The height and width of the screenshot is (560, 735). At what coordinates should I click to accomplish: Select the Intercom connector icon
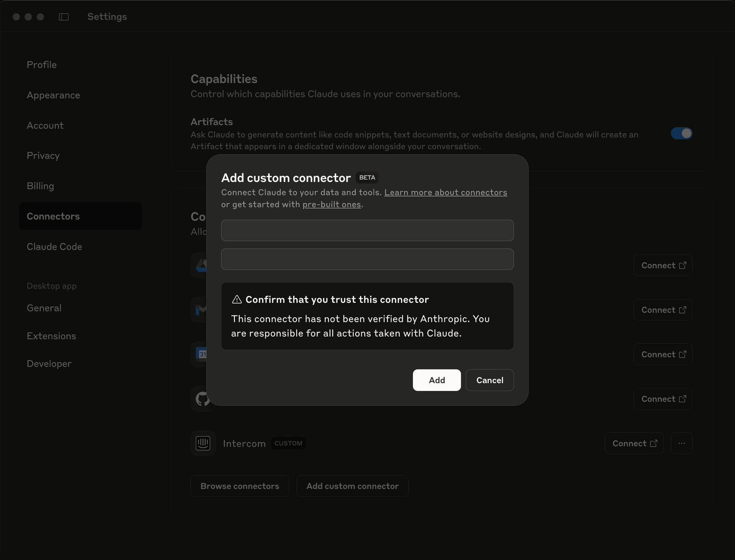pos(203,443)
